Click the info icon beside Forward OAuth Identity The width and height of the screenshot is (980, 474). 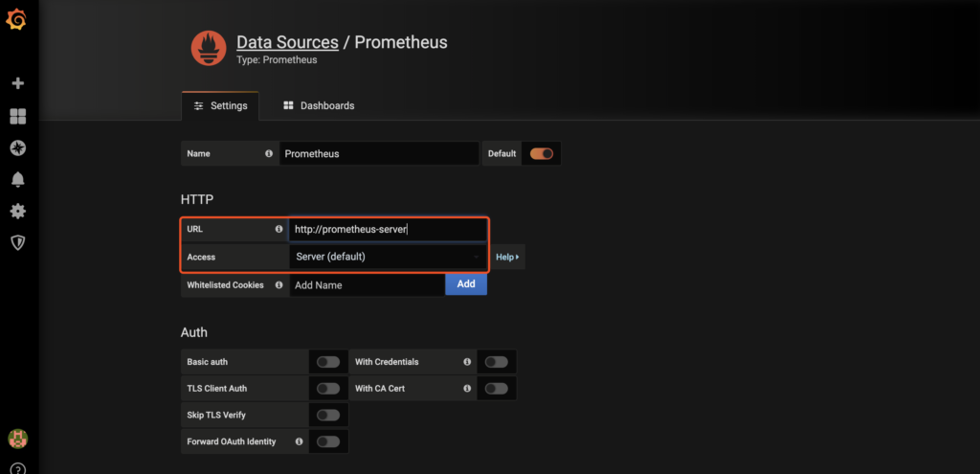coord(299,441)
